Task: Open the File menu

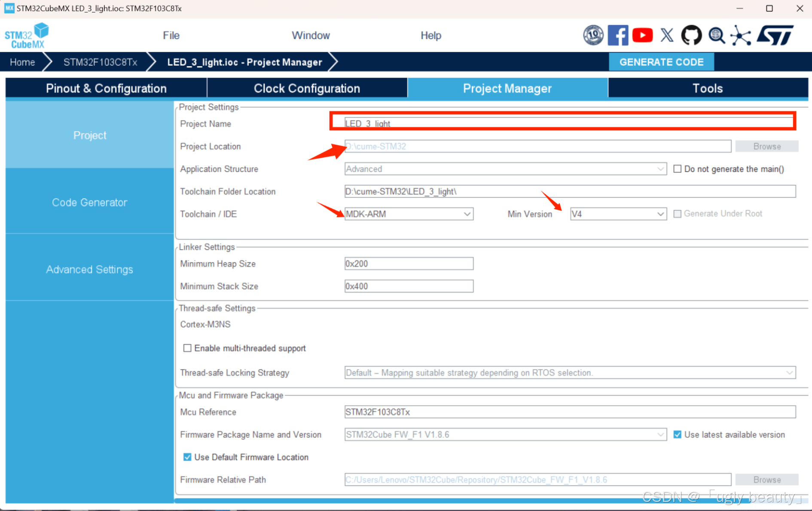Action: 171,35
